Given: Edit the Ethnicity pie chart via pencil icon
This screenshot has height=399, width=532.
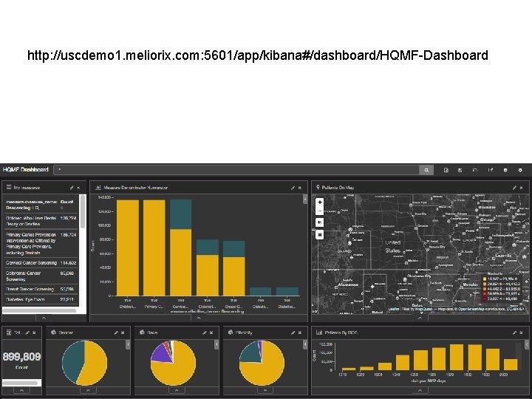Looking at the screenshot, I should (x=293, y=332).
